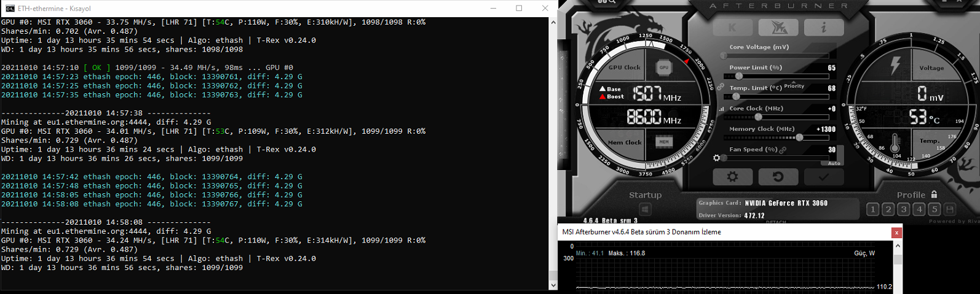This screenshot has height=294, width=980.
Task: Click the monitoring window scrollbar thumb
Action: [x=898, y=260]
